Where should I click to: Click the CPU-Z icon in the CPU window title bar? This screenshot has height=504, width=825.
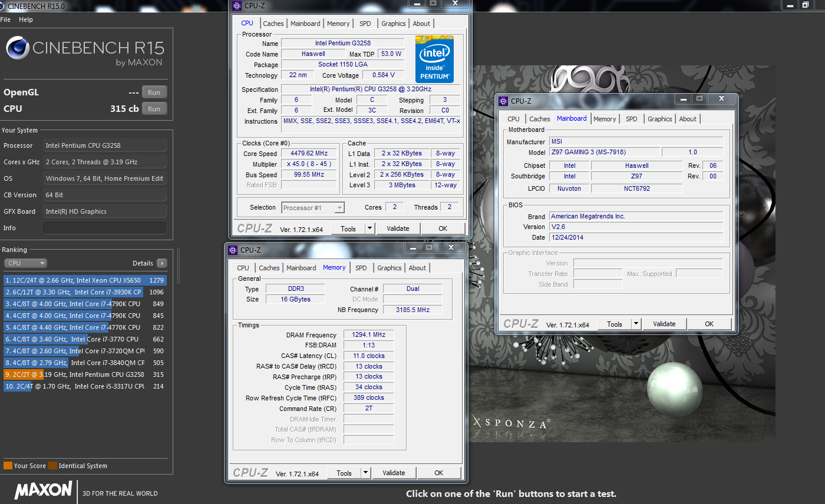coord(237,6)
